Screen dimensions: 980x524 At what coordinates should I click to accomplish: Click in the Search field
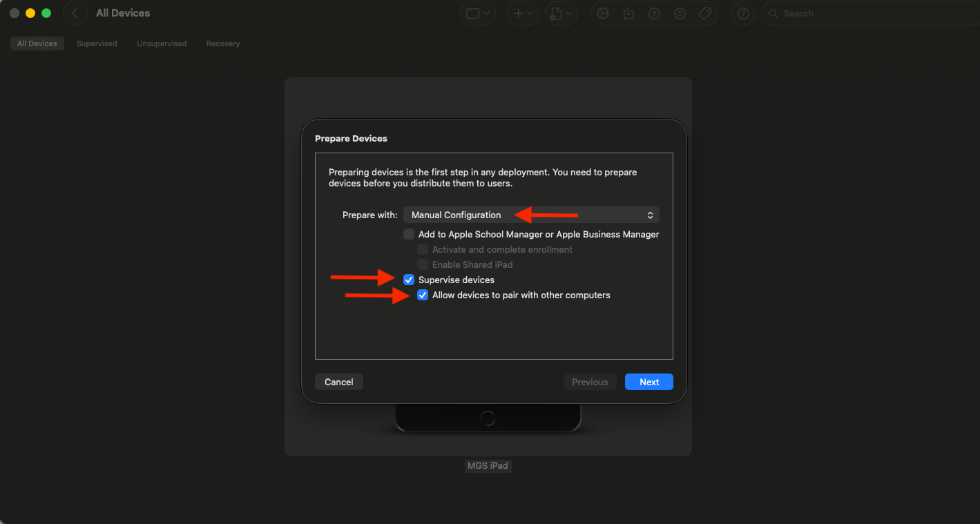pos(870,13)
